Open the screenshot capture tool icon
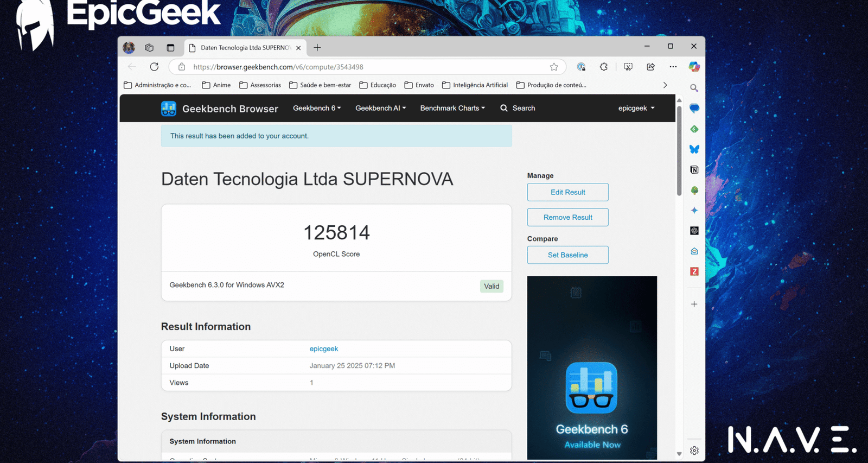 pyautogui.click(x=628, y=67)
